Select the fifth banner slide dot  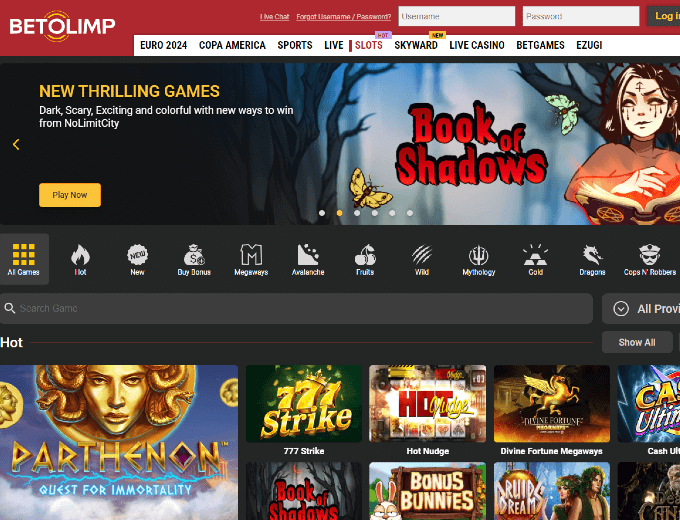tap(392, 213)
